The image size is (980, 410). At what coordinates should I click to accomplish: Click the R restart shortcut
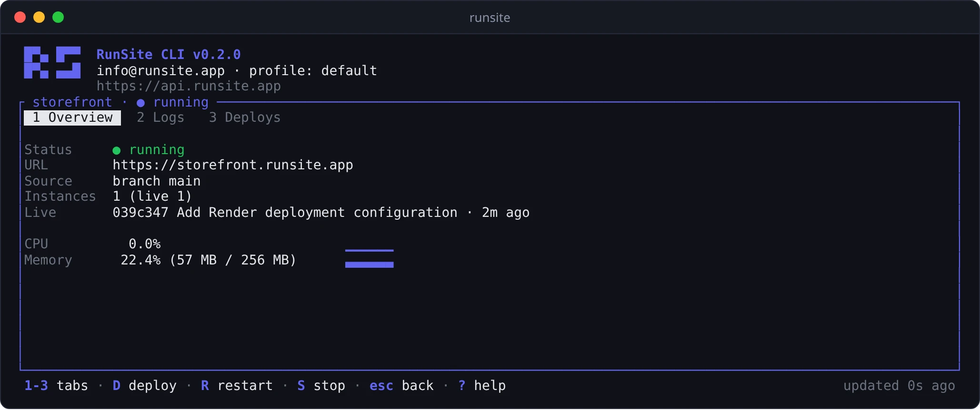237,386
